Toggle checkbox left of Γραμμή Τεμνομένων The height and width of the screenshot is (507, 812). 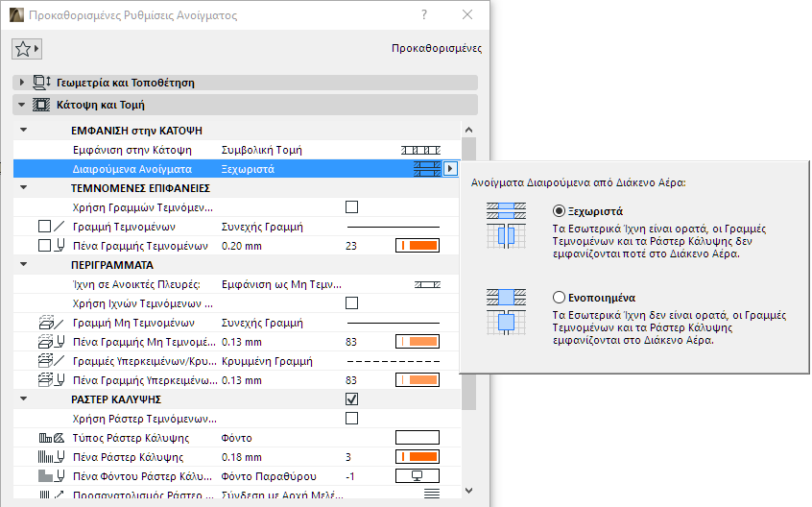pyautogui.click(x=44, y=227)
